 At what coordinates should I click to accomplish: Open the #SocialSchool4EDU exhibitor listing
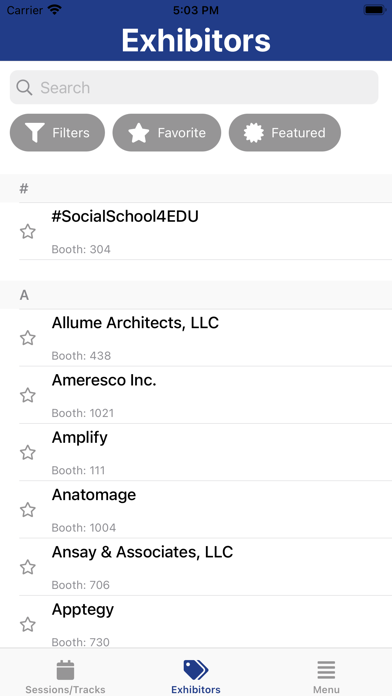[206, 231]
